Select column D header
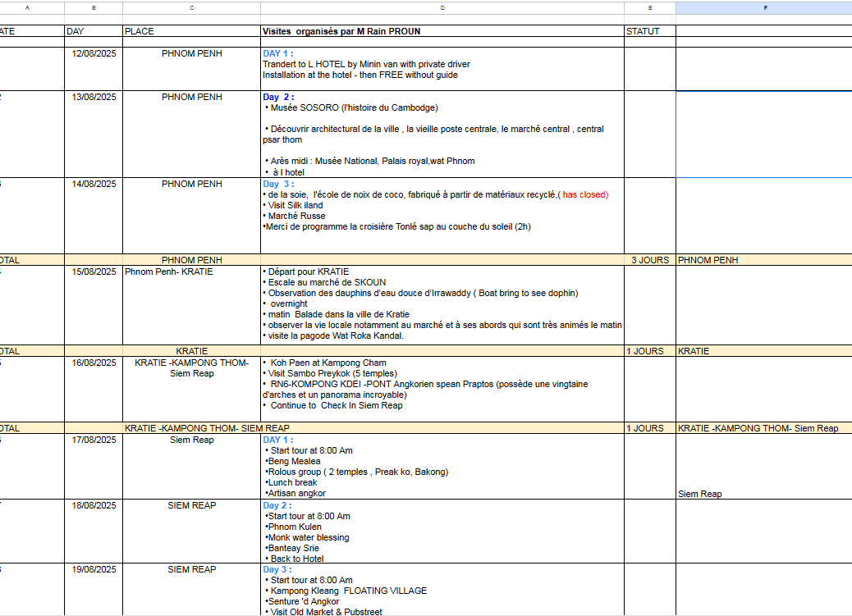The image size is (852, 616). [442, 8]
